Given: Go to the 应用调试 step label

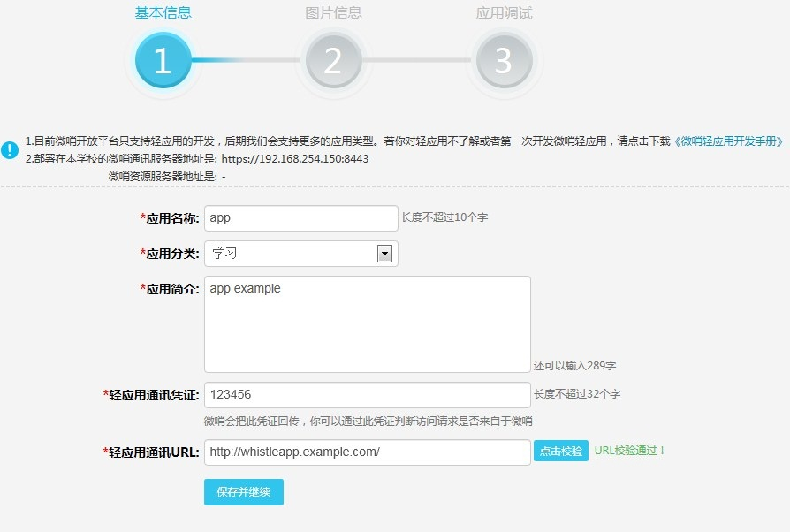Looking at the screenshot, I should point(504,13).
